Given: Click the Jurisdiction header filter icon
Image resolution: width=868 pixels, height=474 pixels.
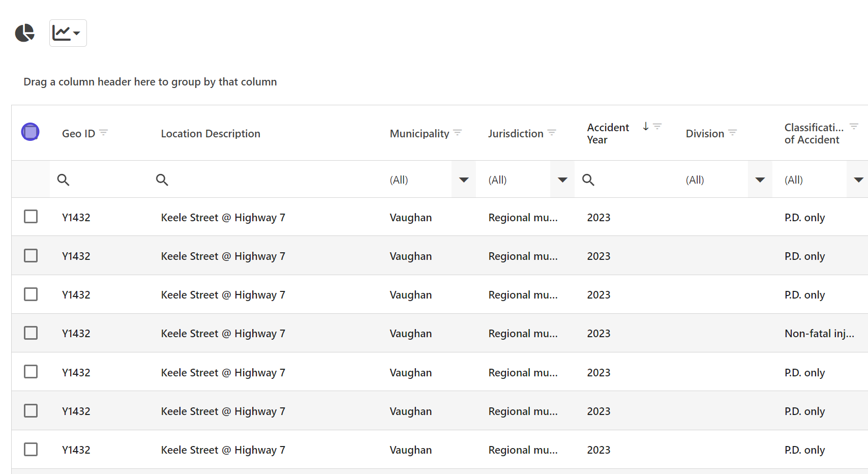Looking at the screenshot, I should (552, 133).
